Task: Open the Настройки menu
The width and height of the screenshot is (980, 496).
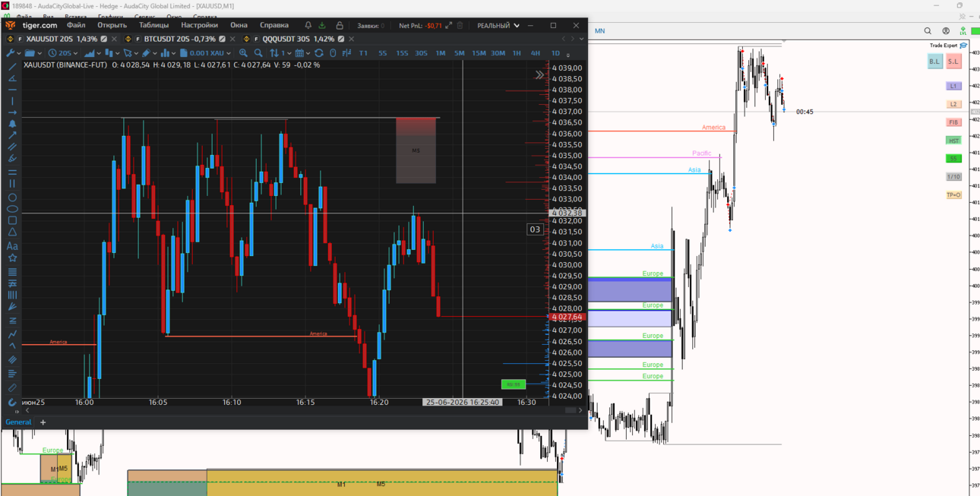Action: point(200,25)
